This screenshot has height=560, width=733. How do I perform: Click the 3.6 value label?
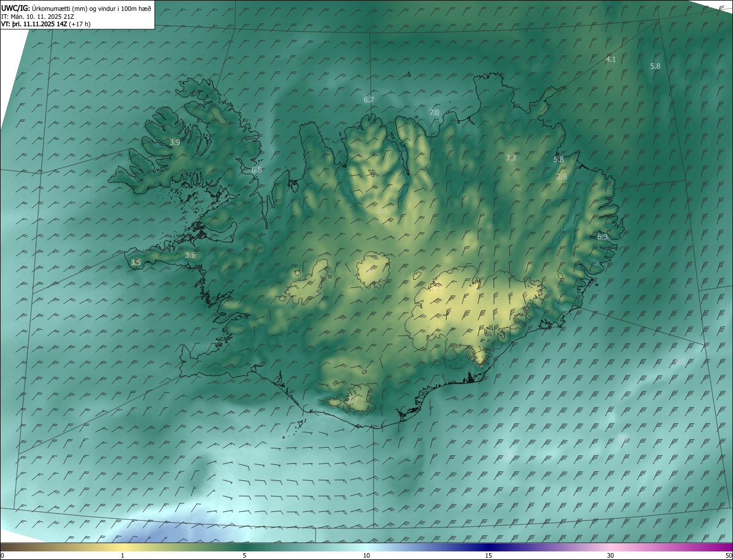coord(190,255)
